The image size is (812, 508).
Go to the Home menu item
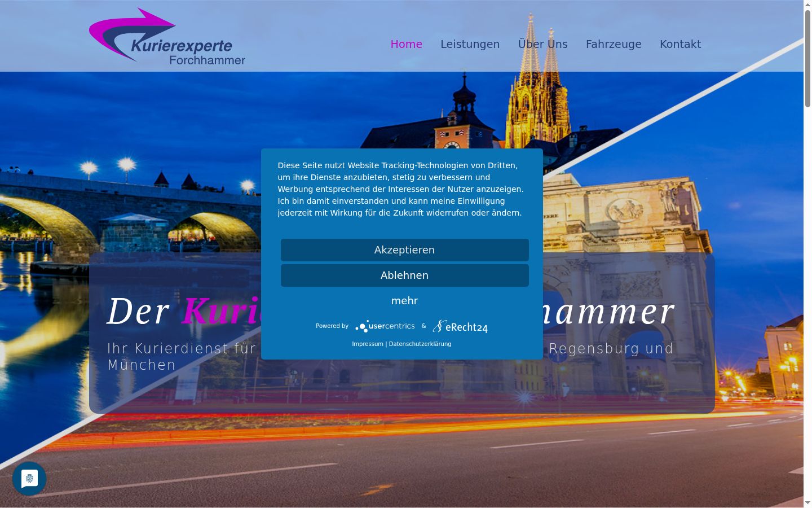pyautogui.click(x=407, y=44)
